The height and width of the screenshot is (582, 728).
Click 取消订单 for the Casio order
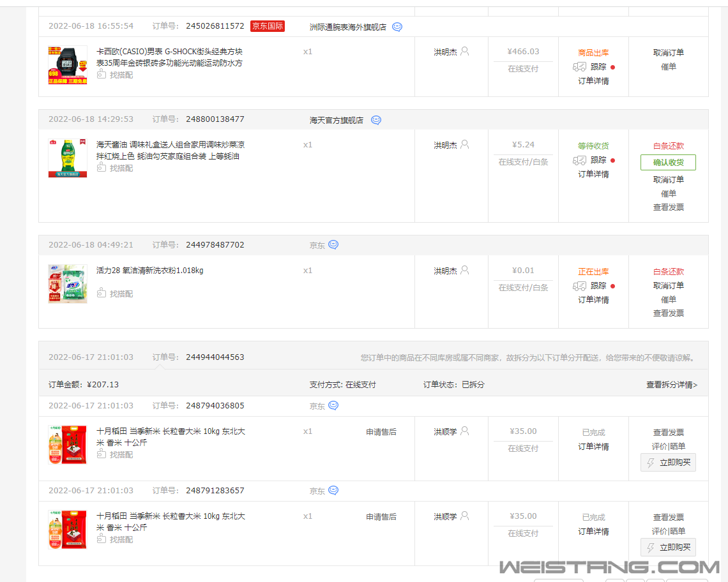(x=668, y=52)
